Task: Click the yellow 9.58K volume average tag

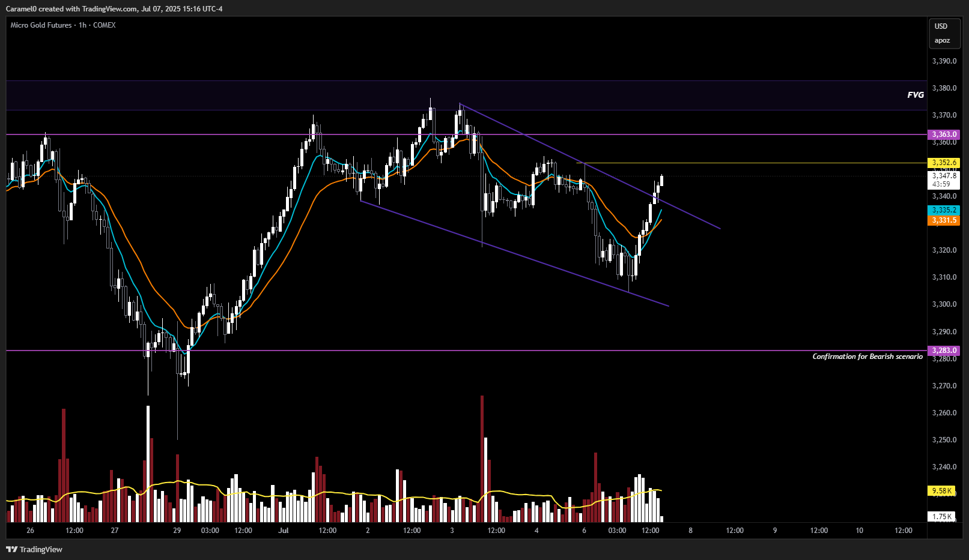Action: [942, 491]
